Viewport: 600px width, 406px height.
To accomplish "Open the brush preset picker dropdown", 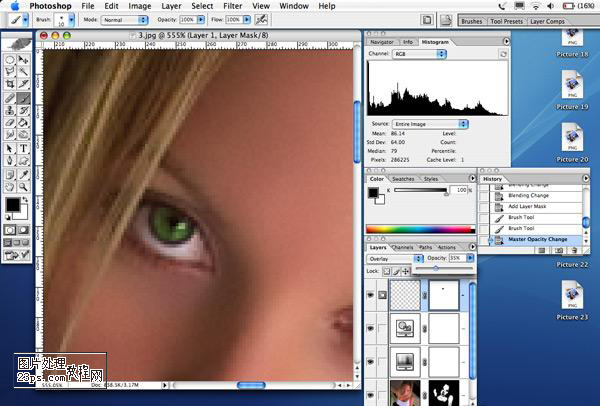I will point(71,20).
